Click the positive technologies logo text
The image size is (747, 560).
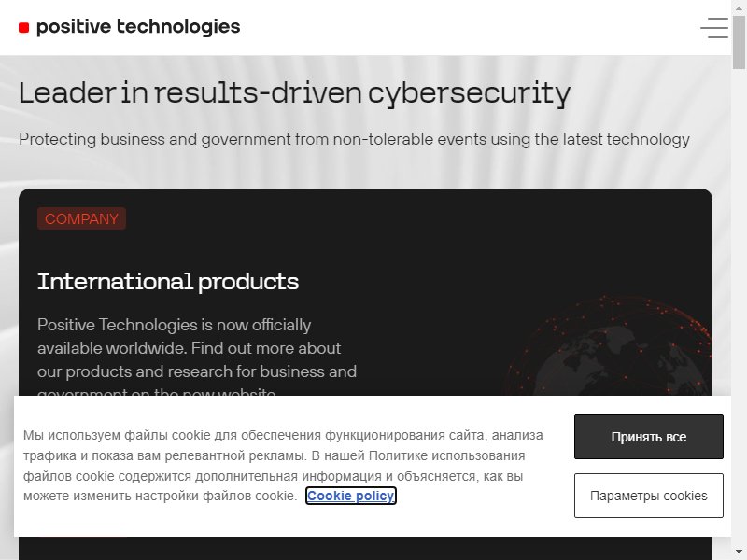click(x=138, y=27)
